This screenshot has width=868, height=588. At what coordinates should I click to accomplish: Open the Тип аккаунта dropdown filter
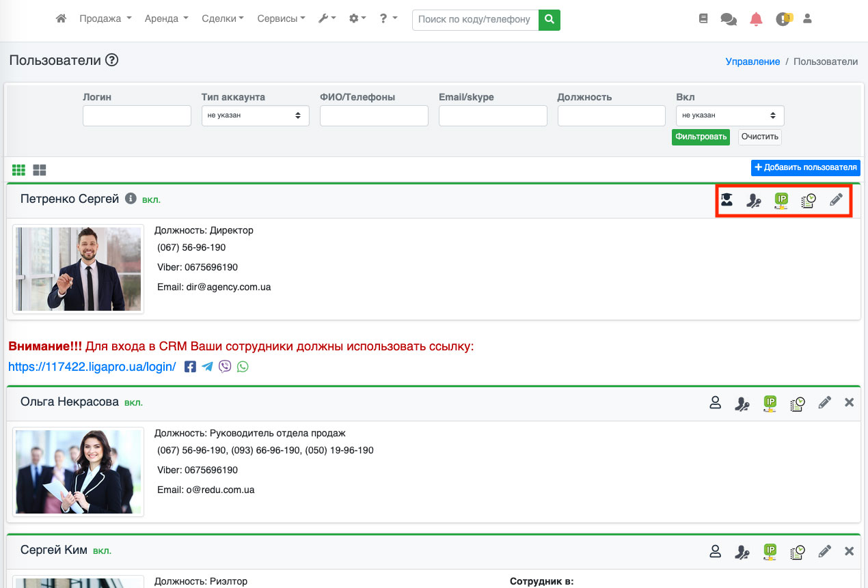(255, 115)
